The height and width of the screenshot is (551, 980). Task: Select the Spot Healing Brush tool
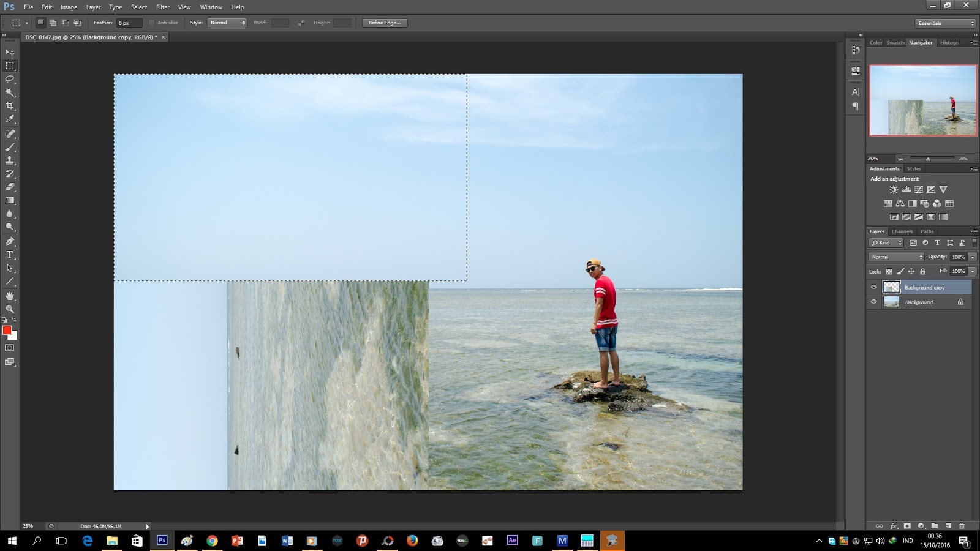coord(10,133)
